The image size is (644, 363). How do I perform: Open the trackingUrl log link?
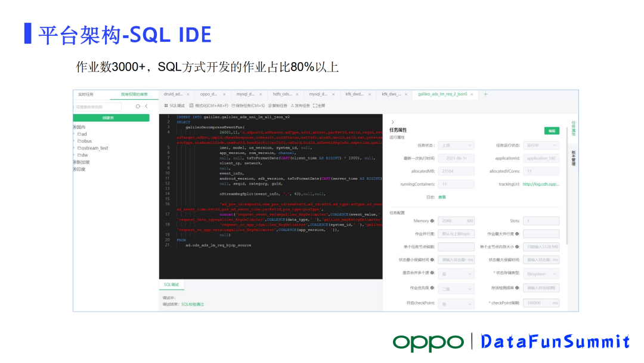(541, 184)
